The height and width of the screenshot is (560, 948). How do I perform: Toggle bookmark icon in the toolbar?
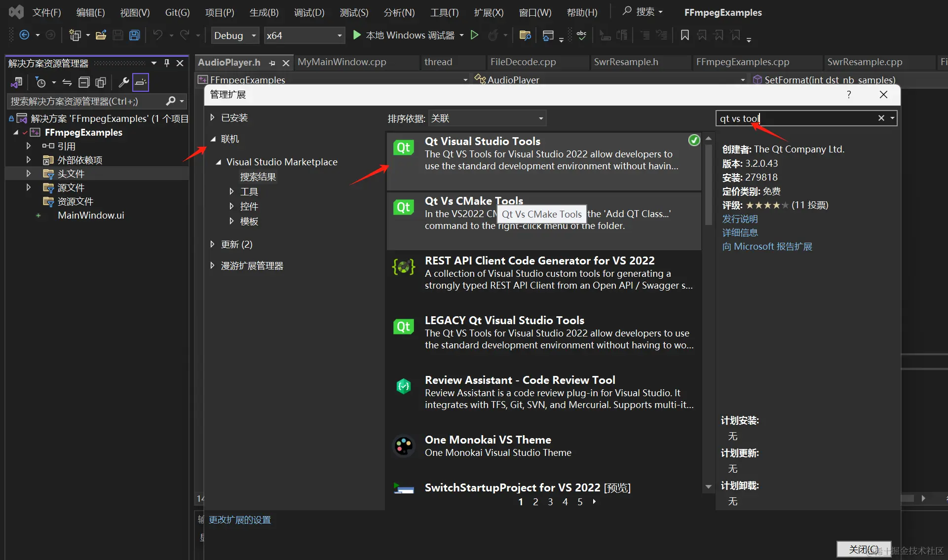pyautogui.click(x=685, y=35)
